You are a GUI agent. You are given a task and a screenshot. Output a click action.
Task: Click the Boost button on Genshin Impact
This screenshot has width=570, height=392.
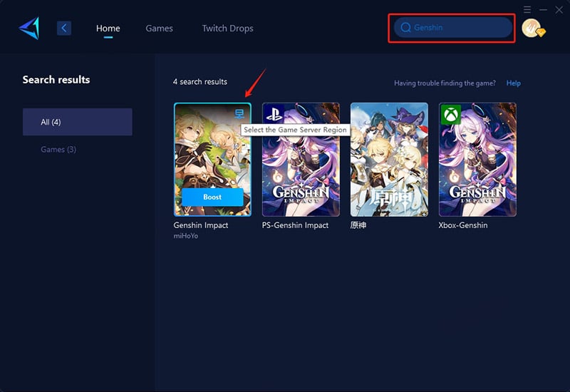pyautogui.click(x=212, y=197)
